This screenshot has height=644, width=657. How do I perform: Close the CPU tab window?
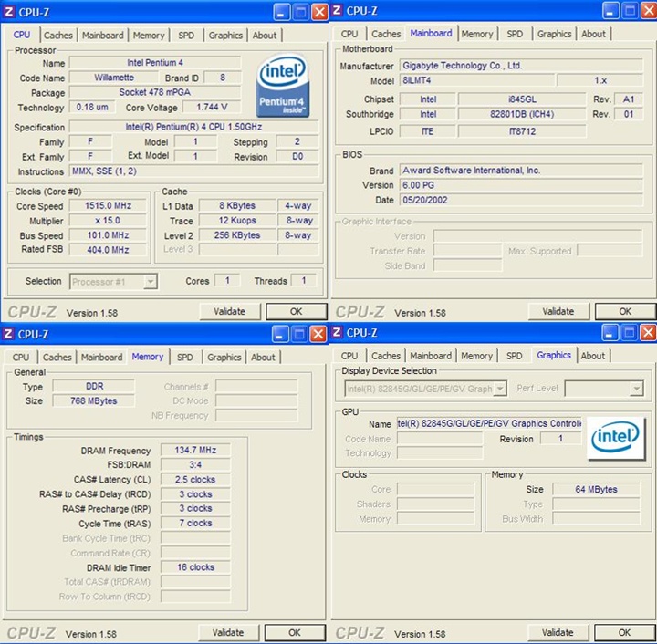(x=319, y=12)
